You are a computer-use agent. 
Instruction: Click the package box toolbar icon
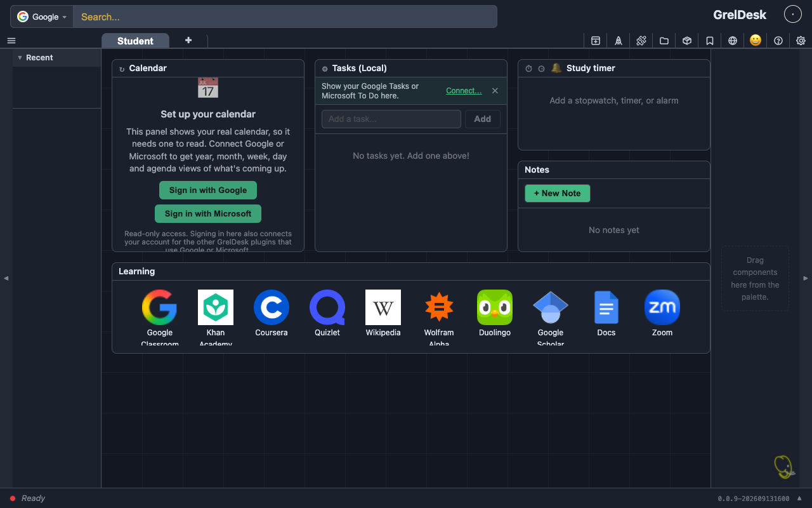point(687,41)
